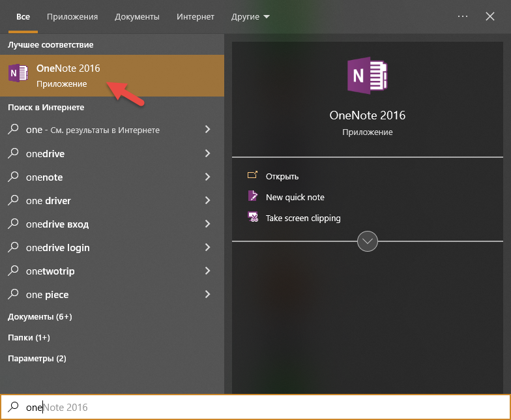This screenshot has width=511, height=420.
Task: Expand the 'one' web results chevron
Action: (207, 129)
